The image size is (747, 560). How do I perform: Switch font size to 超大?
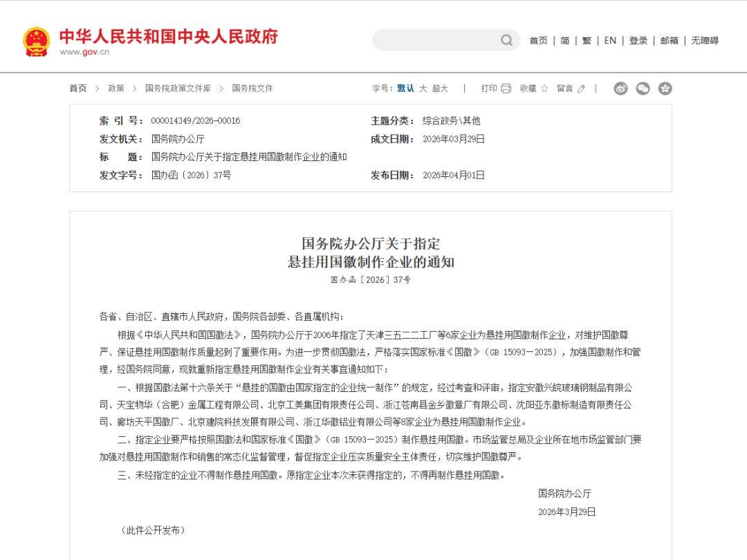click(440, 88)
